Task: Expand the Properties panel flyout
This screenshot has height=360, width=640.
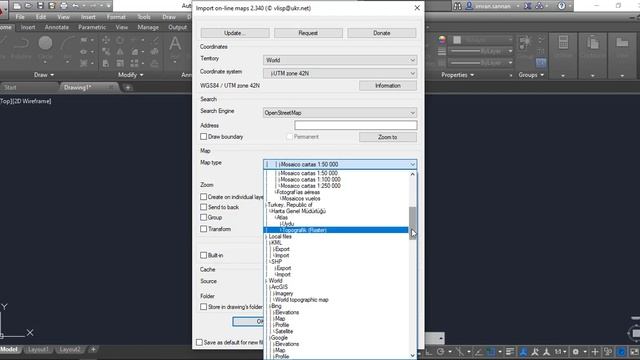Action: (x=472, y=75)
